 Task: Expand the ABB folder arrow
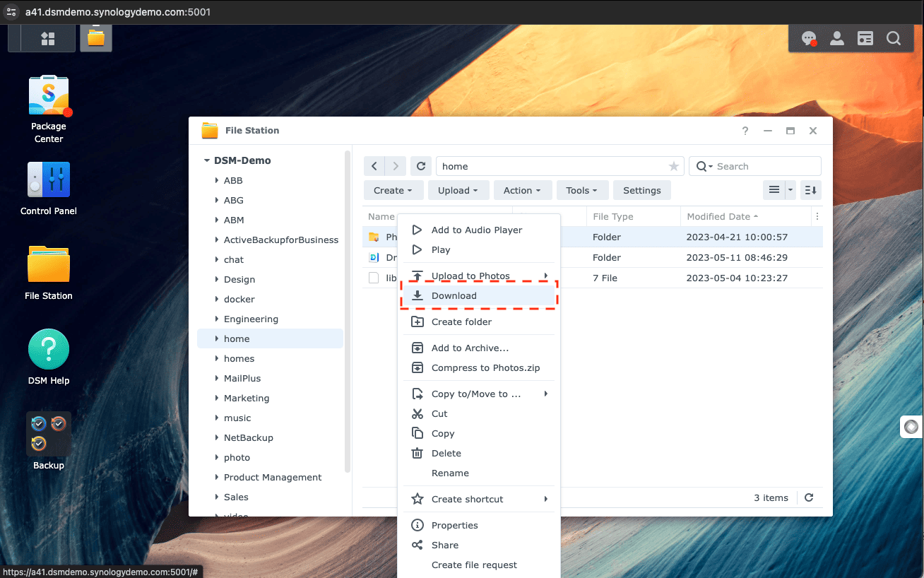coord(216,180)
